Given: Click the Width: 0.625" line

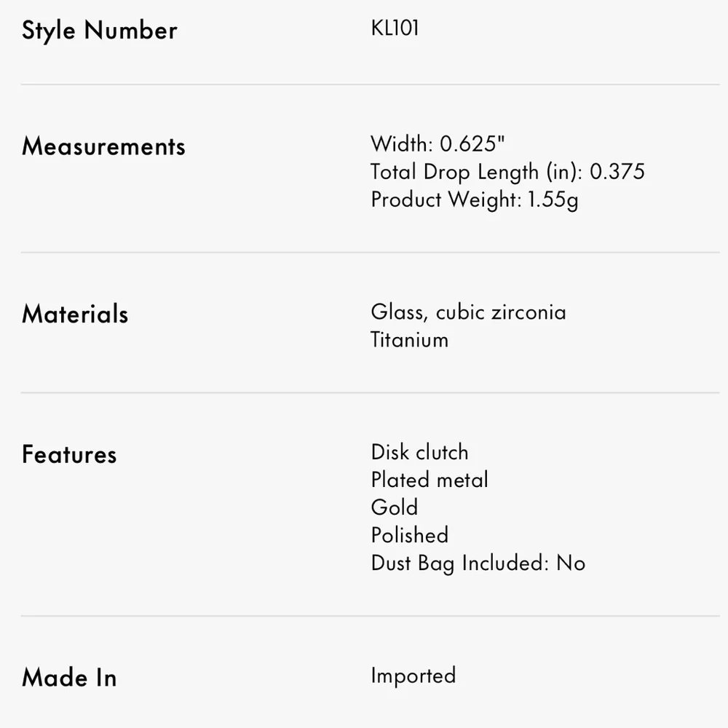Looking at the screenshot, I should click(x=438, y=144).
